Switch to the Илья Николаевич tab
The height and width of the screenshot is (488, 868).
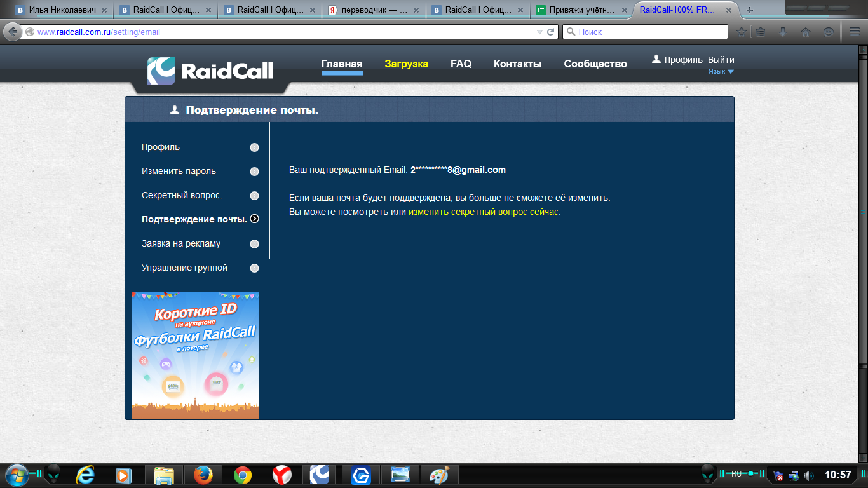[x=62, y=10]
